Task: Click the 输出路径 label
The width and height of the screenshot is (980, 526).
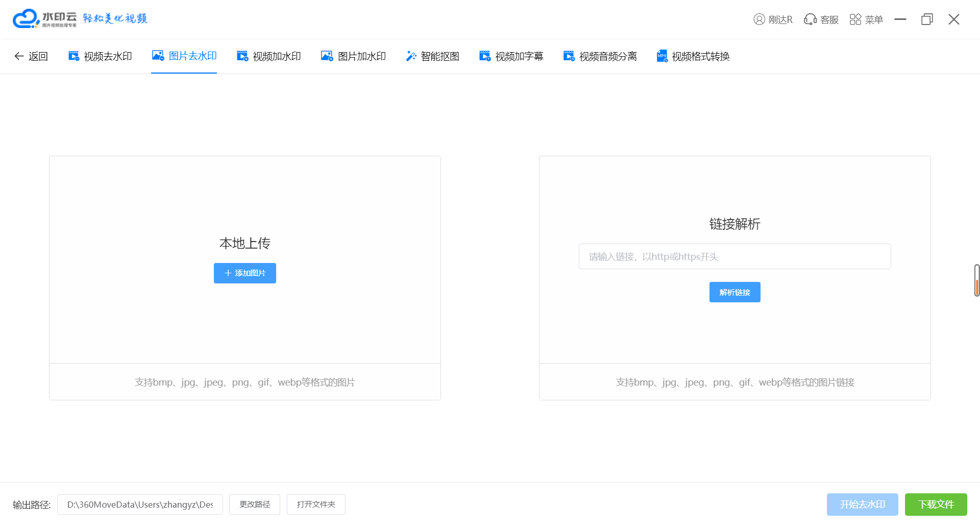Action: [x=32, y=505]
